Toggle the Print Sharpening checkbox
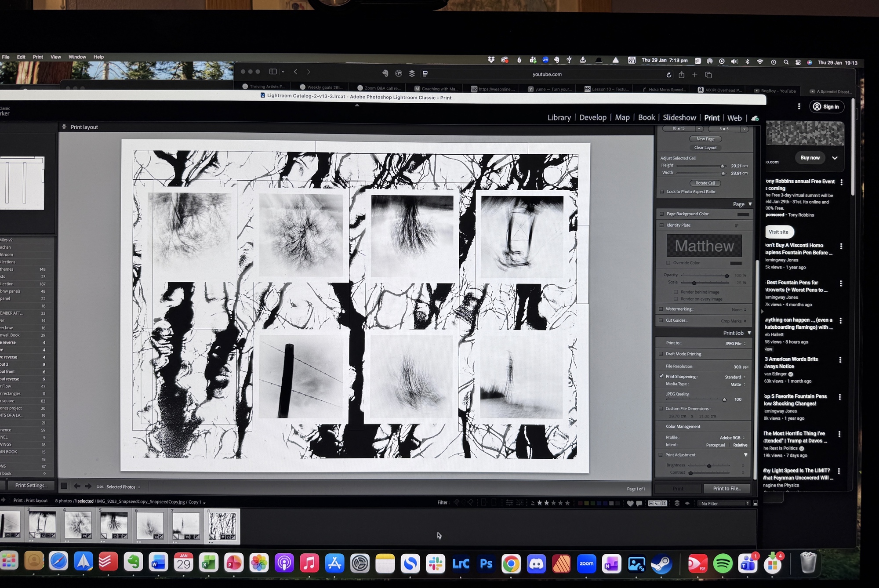The width and height of the screenshot is (879, 588). (x=661, y=376)
